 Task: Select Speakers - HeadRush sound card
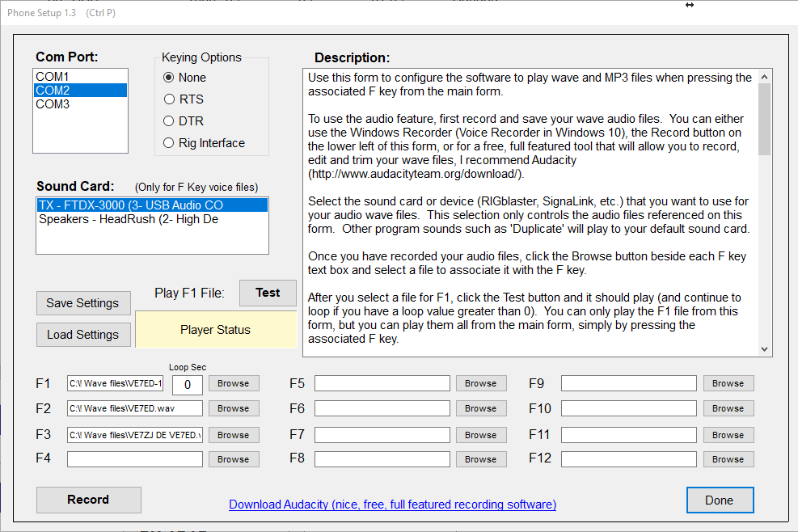(129, 219)
